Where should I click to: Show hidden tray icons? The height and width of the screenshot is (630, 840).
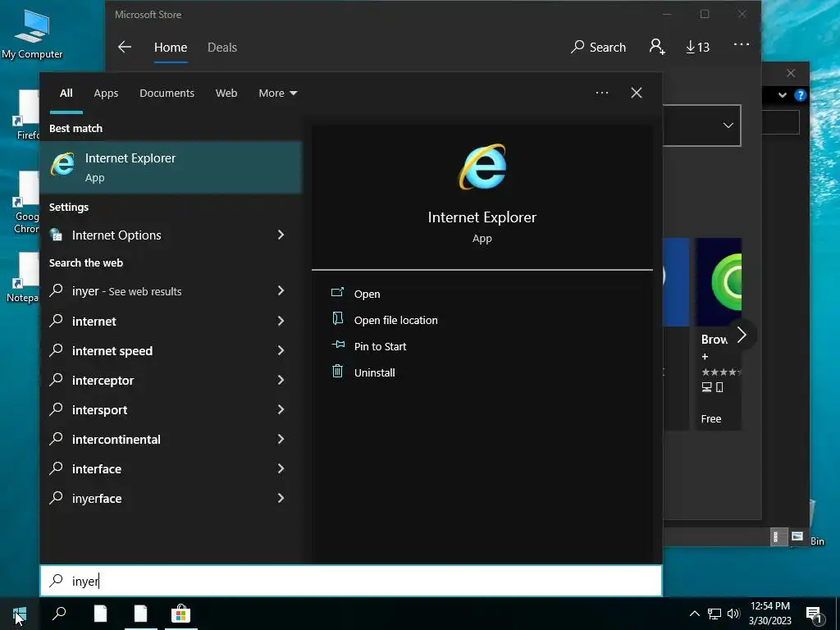point(694,614)
